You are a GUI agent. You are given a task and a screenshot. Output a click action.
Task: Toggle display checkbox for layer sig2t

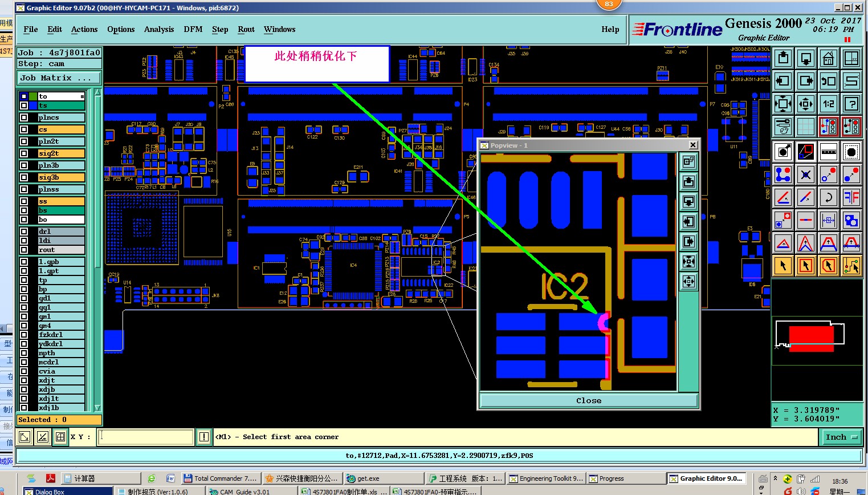[24, 153]
